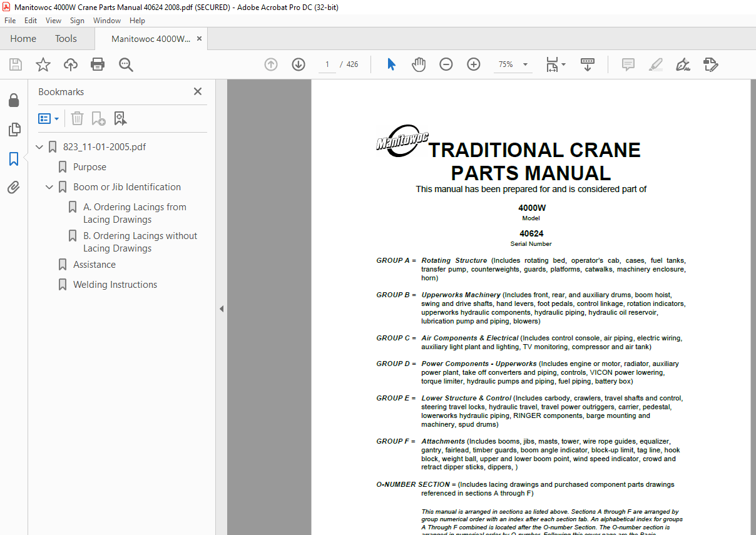Zoom in on the document page
The width and height of the screenshot is (756, 535).
[x=473, y=64]
